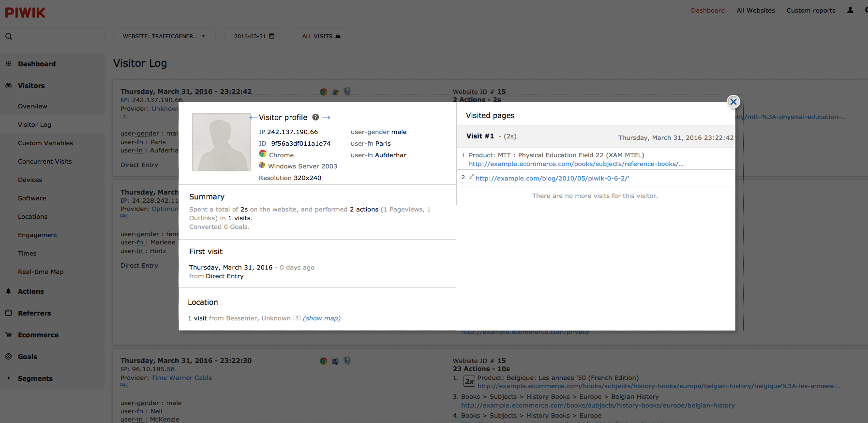Click Windows icon in the 23:22:42 visit row

(335, 92)
